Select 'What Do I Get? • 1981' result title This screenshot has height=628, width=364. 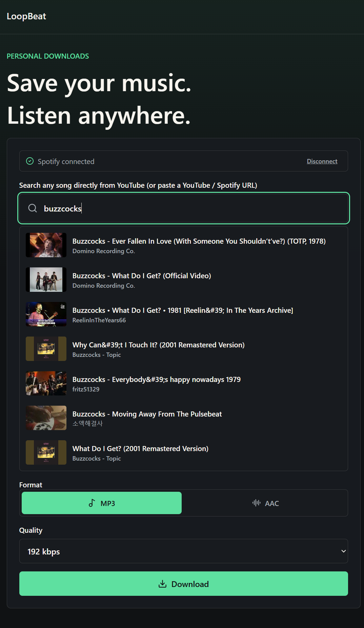click(183, 310)
